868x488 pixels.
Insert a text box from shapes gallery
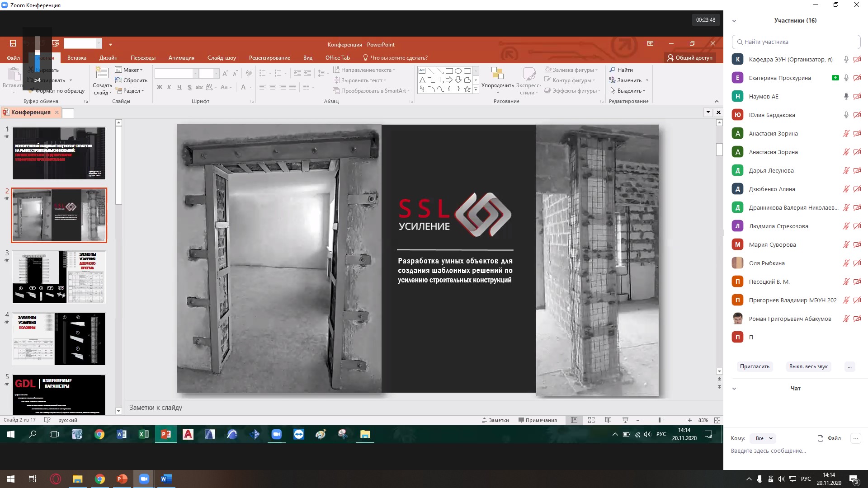click(x=422, y=71)
